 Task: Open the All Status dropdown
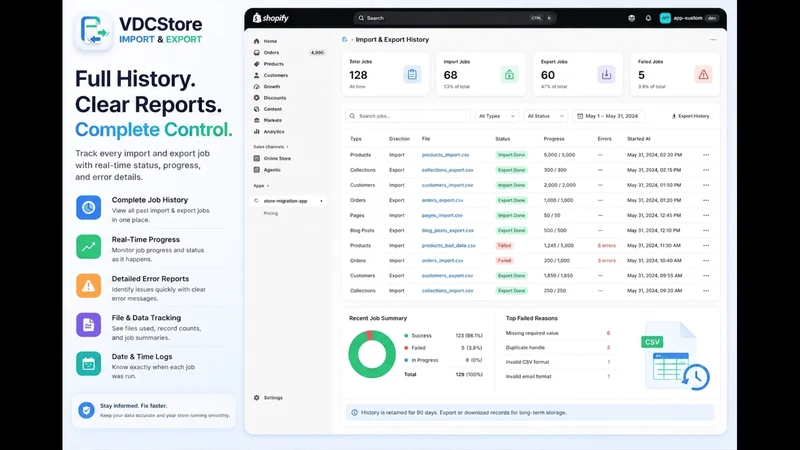tap(545, 116)
